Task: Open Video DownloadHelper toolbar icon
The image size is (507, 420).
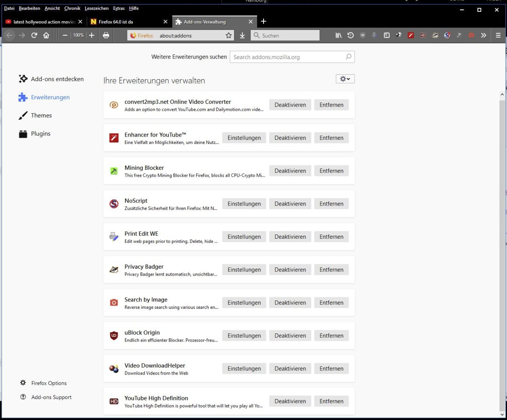Action: (398, 35)
